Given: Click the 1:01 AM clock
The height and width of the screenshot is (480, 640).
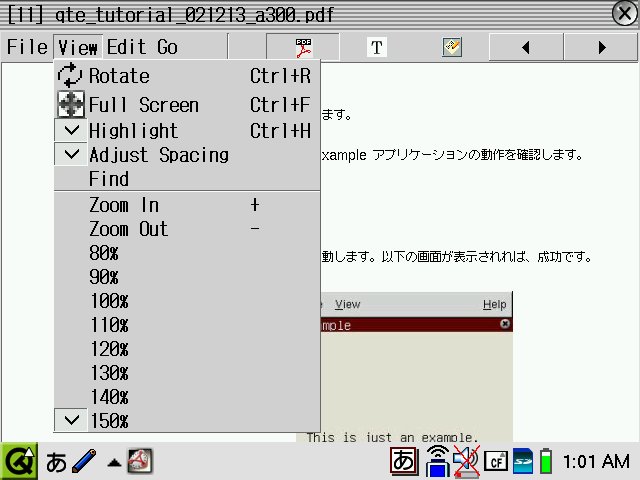Looking at the screenshot, I should pyautogui.click(x=597, y=462).
